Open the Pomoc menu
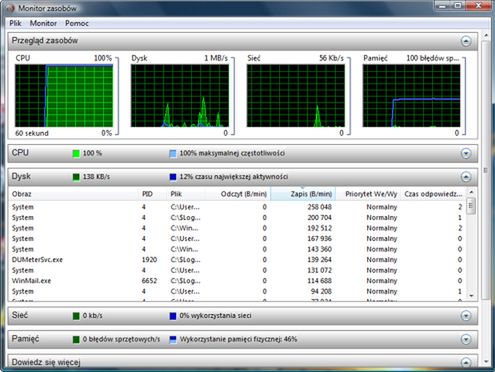The width and height of the screenshot is (495, 372). click(77, 23)
